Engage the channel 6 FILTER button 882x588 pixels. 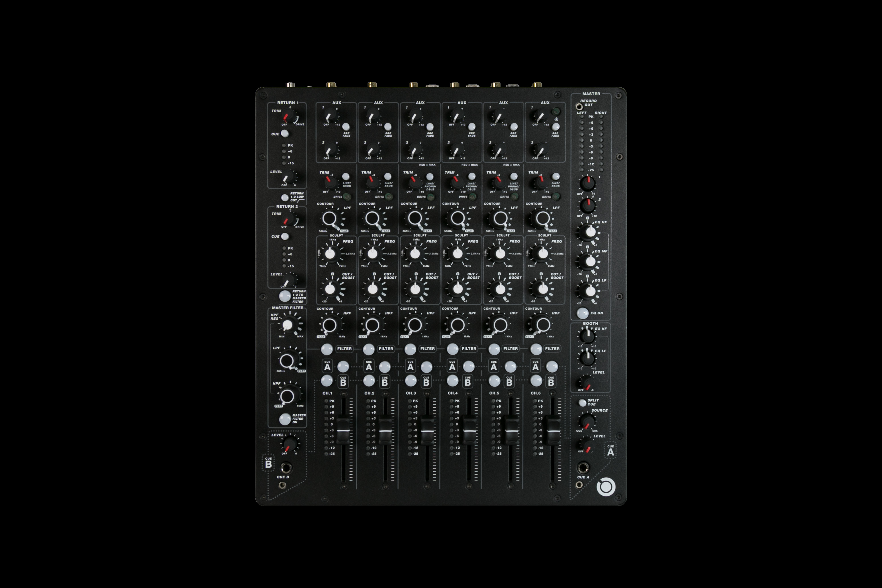[x=536, y=349]
